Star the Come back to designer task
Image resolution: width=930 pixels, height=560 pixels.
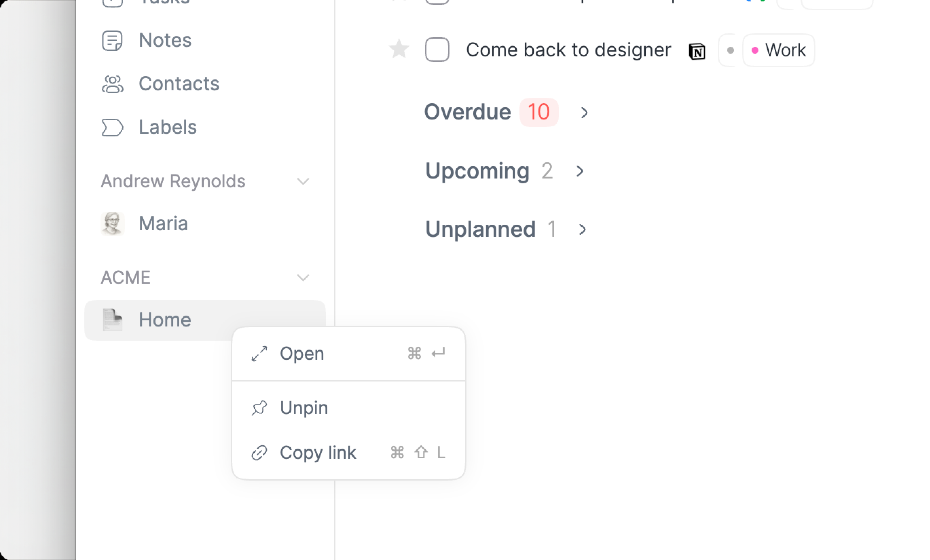click(399, 49)
